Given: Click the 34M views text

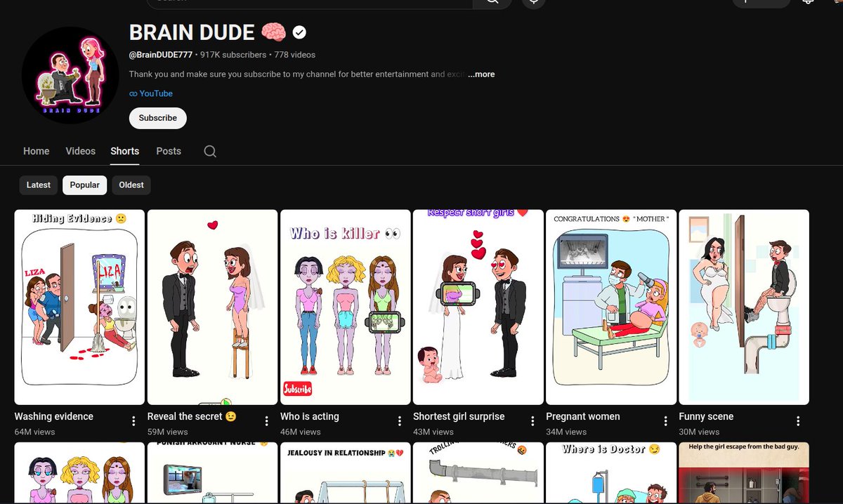Looking at the screenshot, I should tap(566, 432).
